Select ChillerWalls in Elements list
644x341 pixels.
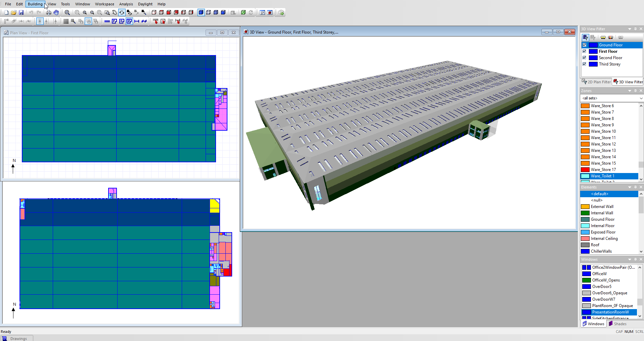point(609,251)
